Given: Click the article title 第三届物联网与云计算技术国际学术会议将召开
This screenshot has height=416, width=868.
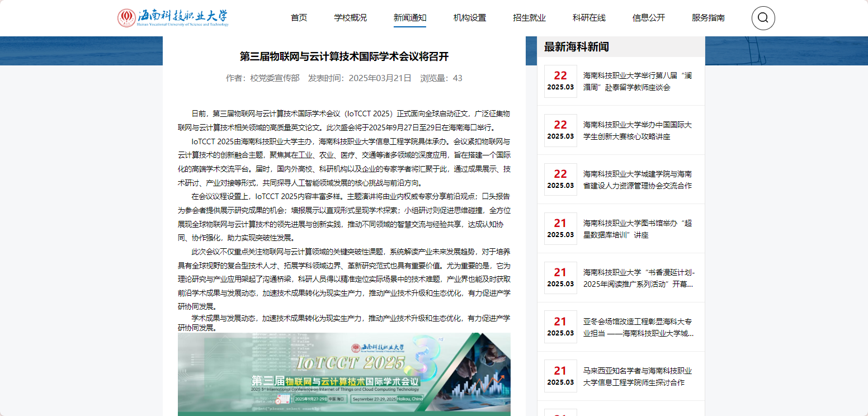Looking at the screenshot, I should 344,56.
